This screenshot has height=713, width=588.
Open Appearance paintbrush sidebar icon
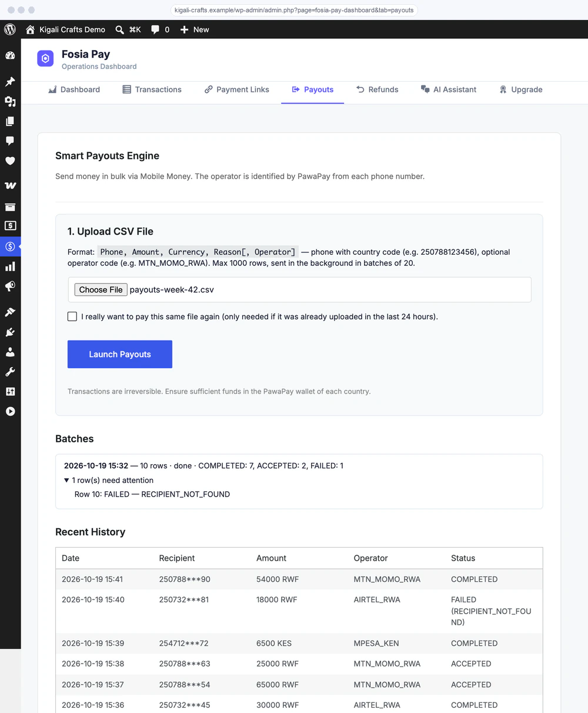click(10, 312)
